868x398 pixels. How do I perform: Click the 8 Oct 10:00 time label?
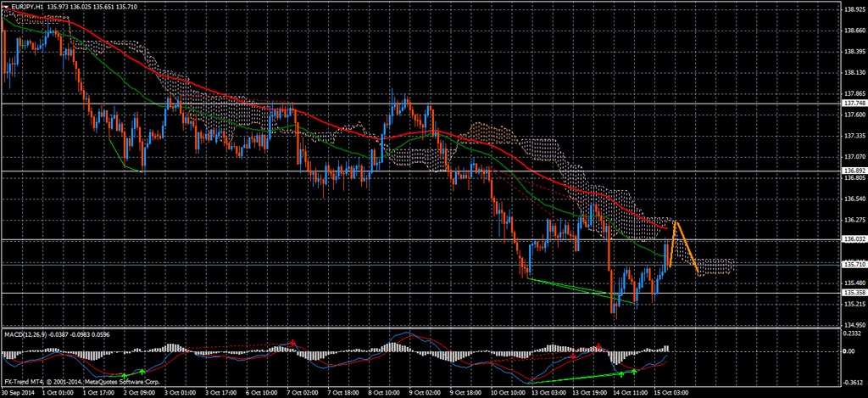(383, 393)
